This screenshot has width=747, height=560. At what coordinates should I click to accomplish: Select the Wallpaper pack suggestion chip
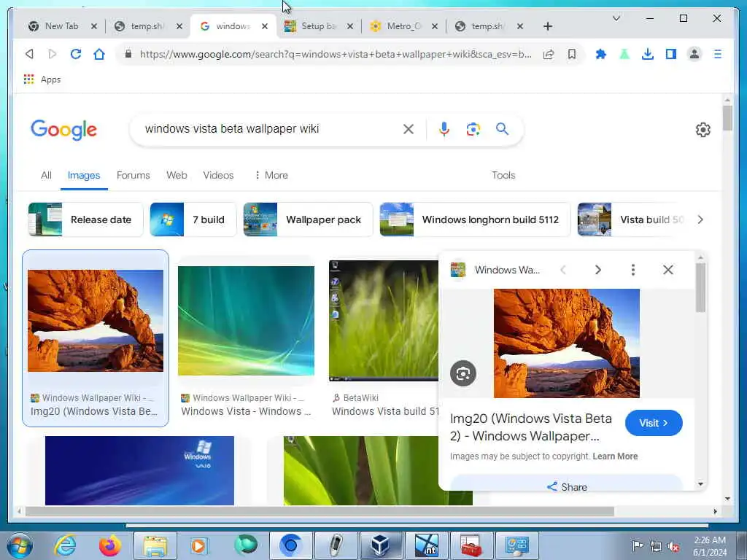[x=308, y=219]
